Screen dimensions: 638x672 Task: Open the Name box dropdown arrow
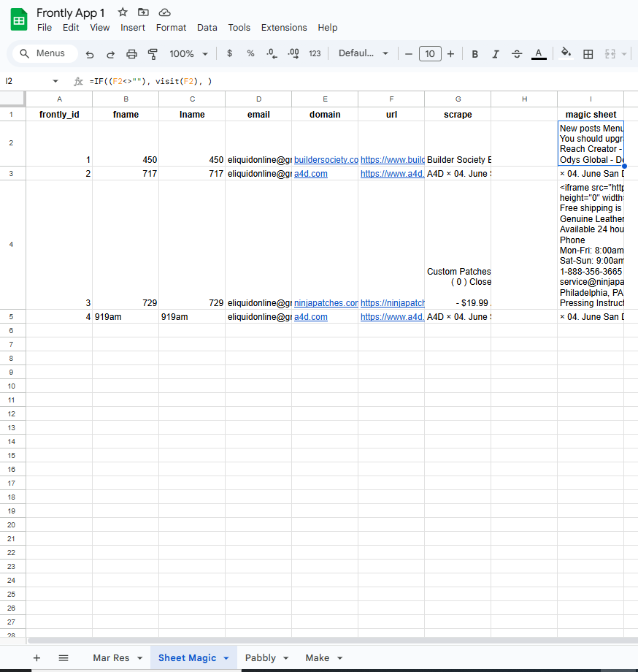pyautogui.click(x=55, y=81)
